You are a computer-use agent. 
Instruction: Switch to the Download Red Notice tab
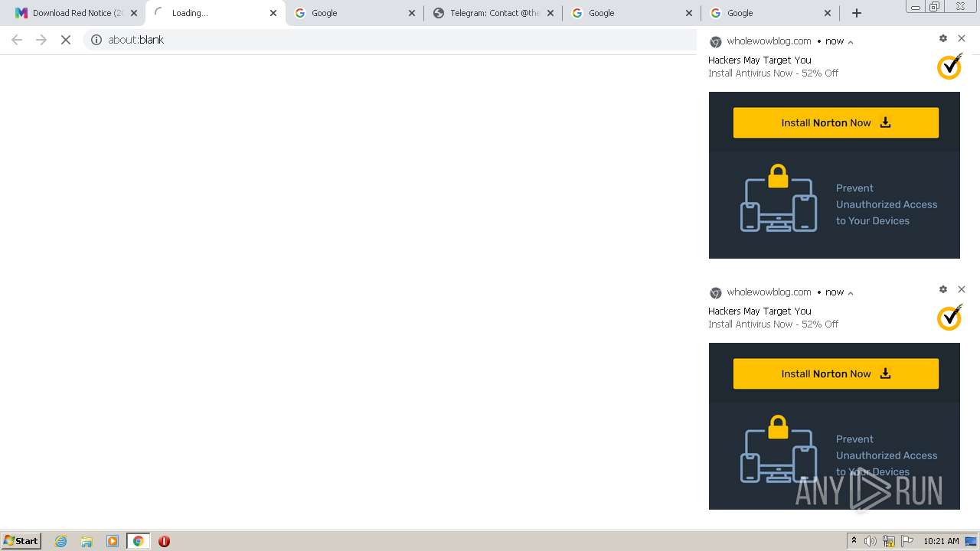[x=75, y=13]
